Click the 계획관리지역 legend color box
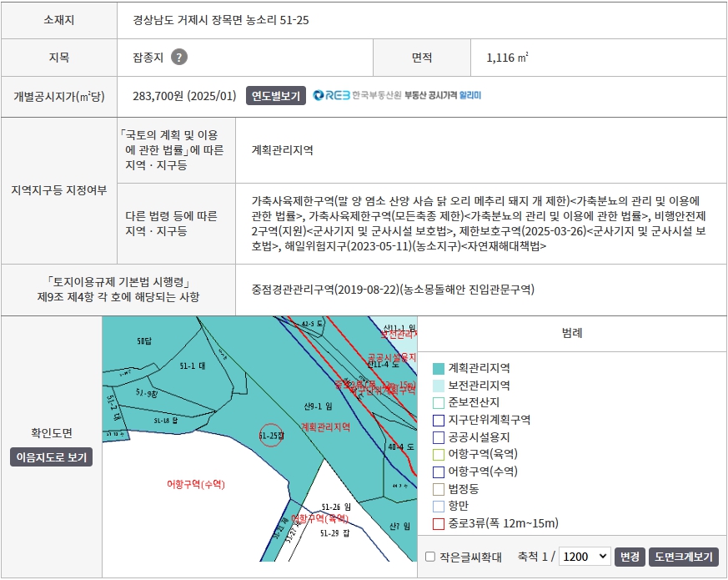728x580 pixels. pos(439,368)
